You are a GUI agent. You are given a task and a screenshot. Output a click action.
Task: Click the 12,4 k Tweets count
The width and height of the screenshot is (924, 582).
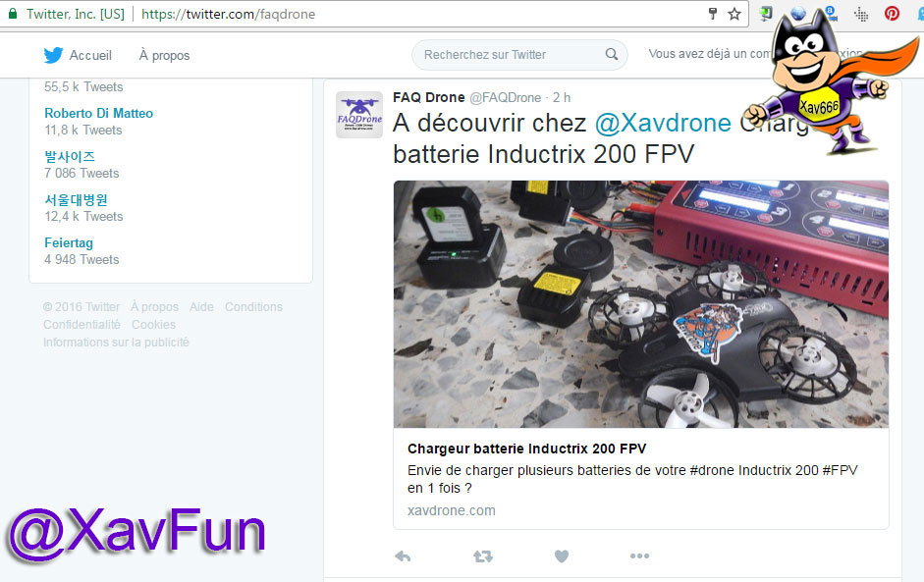(x=83, y=216)
